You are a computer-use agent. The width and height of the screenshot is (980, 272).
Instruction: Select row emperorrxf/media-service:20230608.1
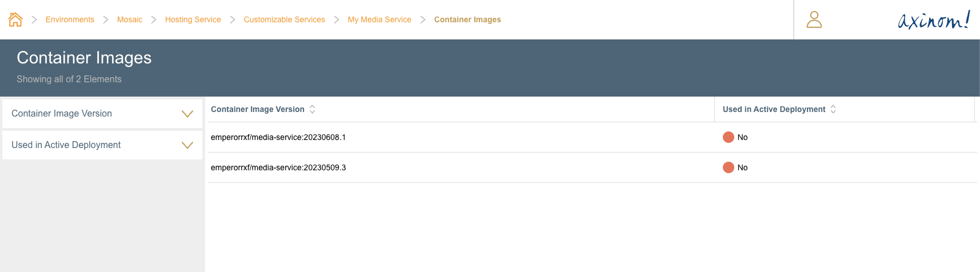click(x=278, y=137)
